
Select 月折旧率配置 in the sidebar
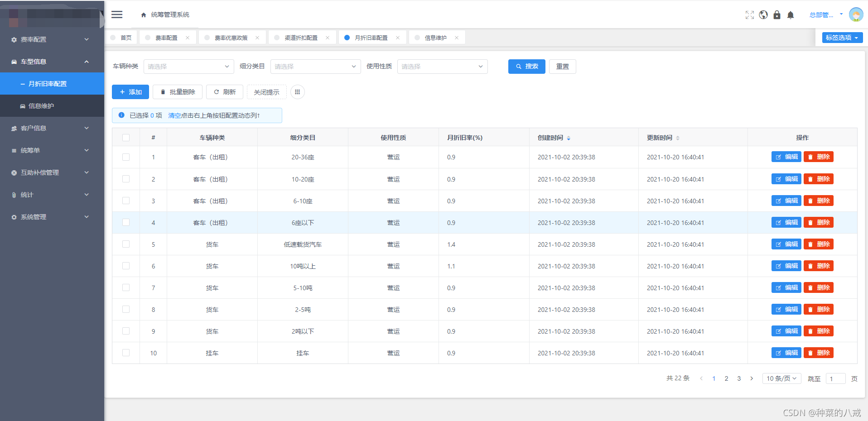(x=52, y=84)
